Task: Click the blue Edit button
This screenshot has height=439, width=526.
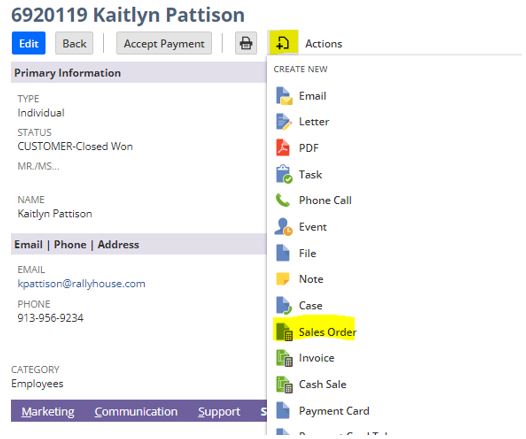Action: point(29,43)
